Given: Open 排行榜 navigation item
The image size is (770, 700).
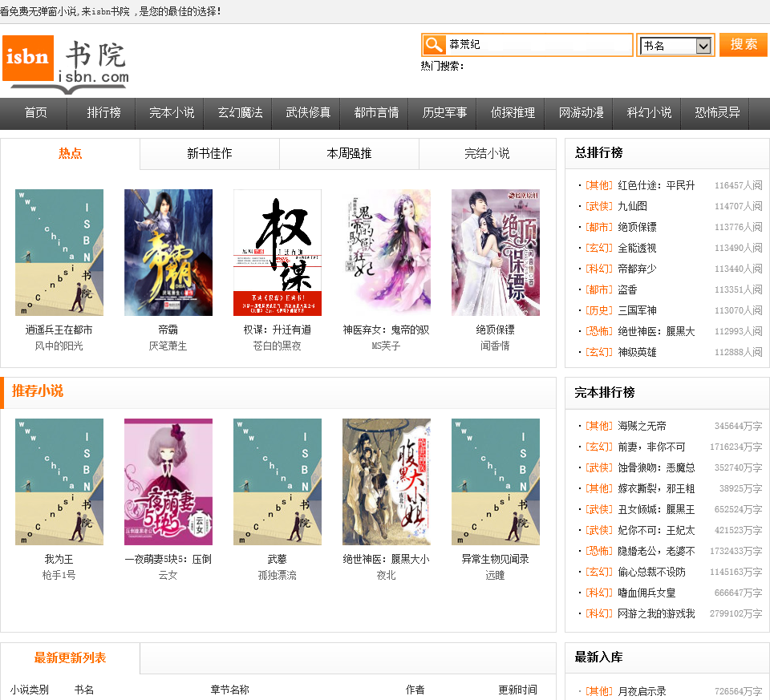Looking at the screenshot, I should click(103, 113).
